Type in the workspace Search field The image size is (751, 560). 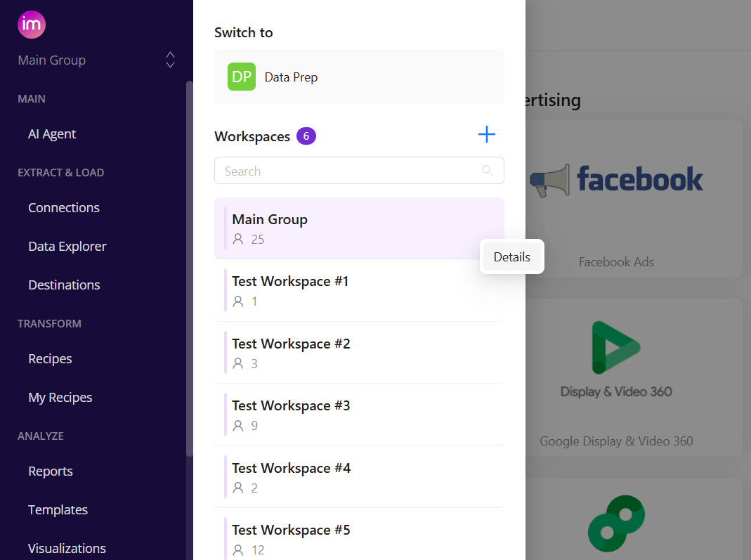(x=348, y=171)
